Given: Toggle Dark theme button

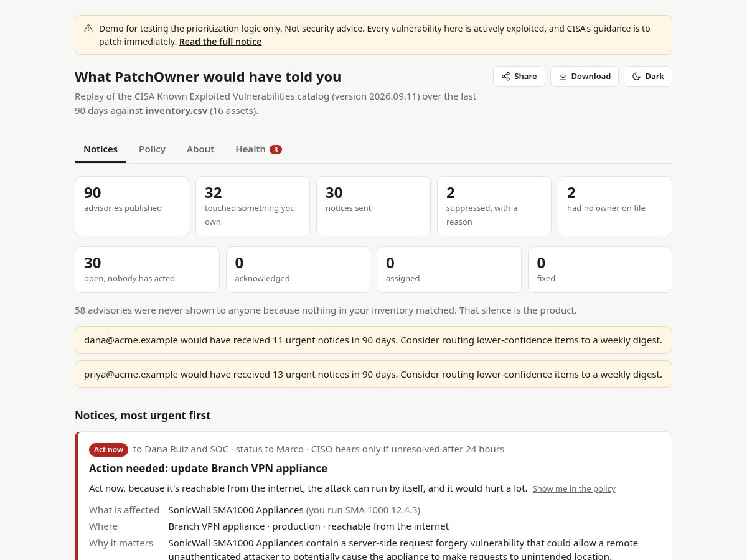Looking at the screenshot, I should tap(648, 77).
